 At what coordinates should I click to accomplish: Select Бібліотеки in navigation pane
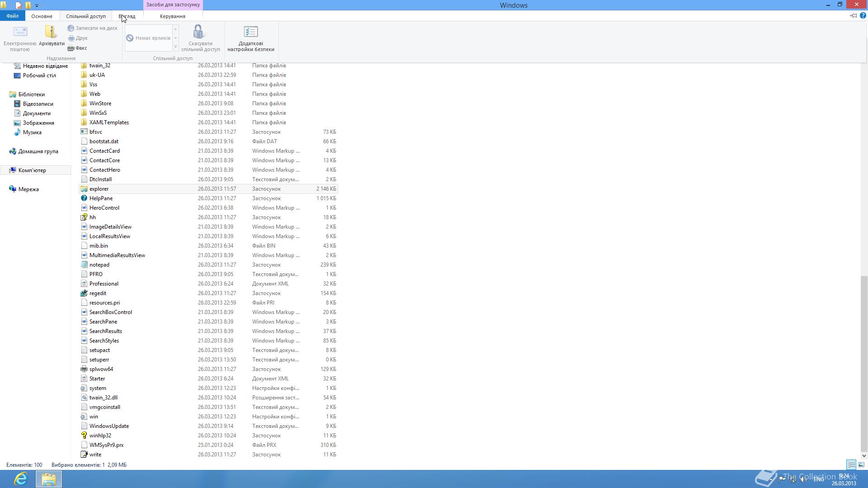point(32,94)
